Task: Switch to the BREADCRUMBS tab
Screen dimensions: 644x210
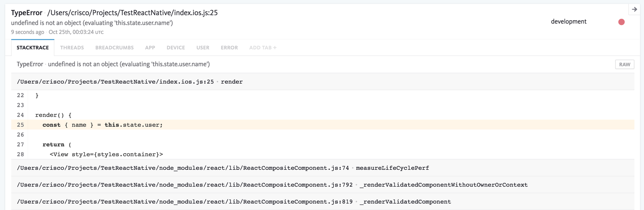Action: click(x=114, y=48)
